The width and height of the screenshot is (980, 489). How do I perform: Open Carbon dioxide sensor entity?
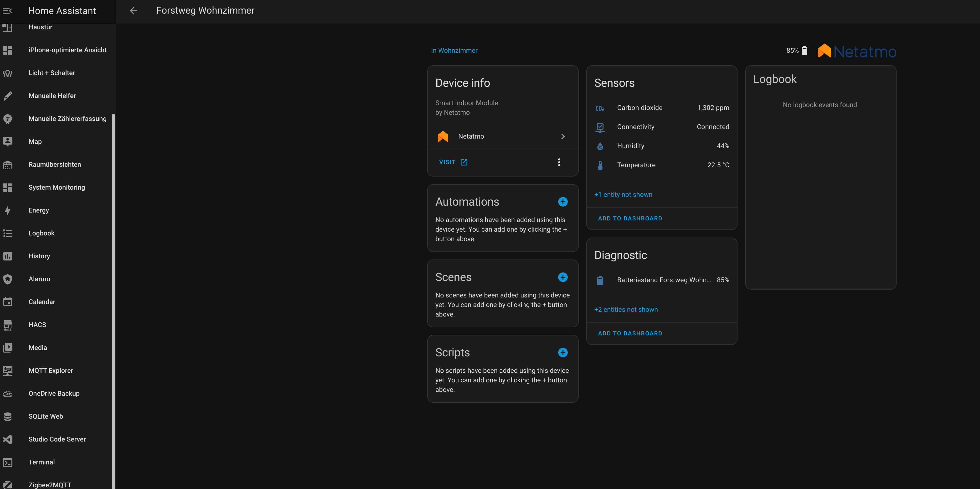point(662,108)
